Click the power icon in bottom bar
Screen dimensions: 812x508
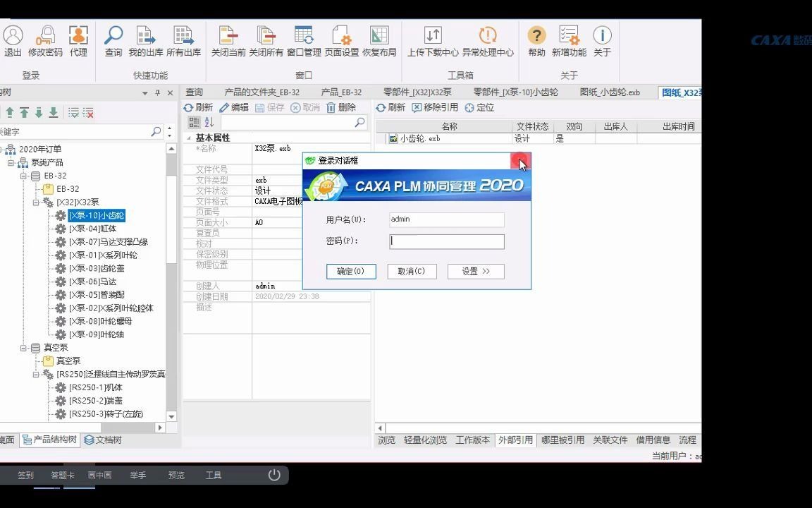274,475
